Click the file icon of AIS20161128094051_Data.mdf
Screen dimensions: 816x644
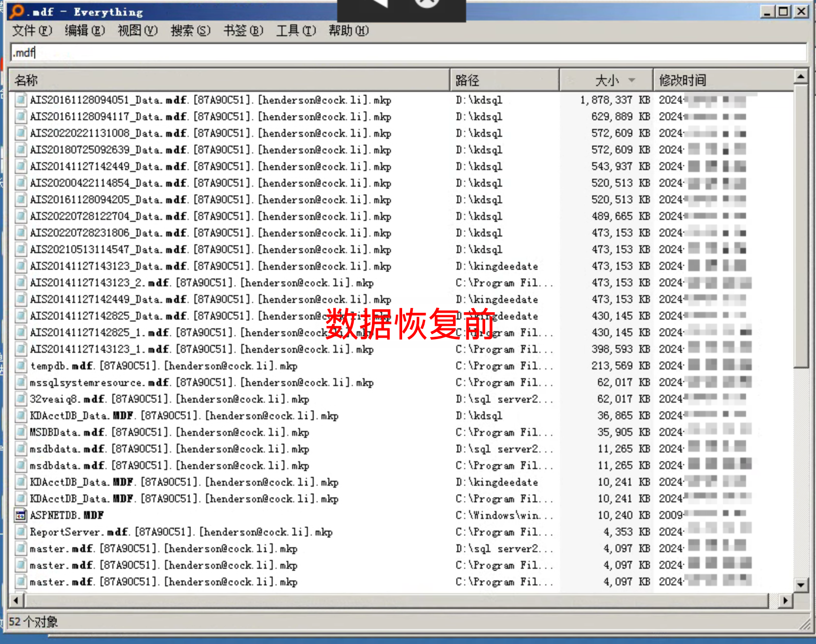(21, 100)
